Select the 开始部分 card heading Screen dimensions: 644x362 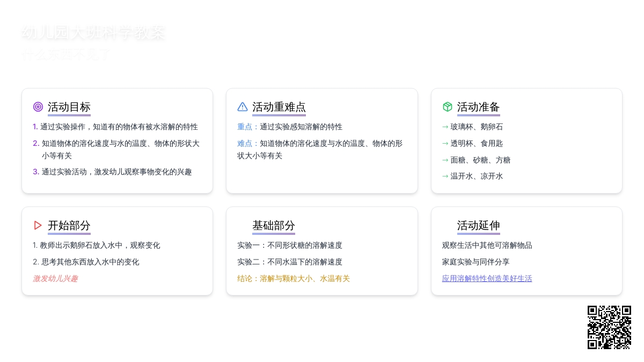[x=69, y=225]
